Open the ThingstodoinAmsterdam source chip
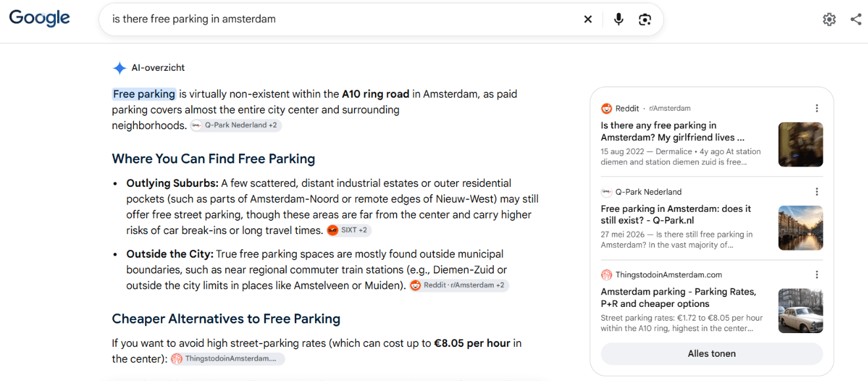 point(227,359)
